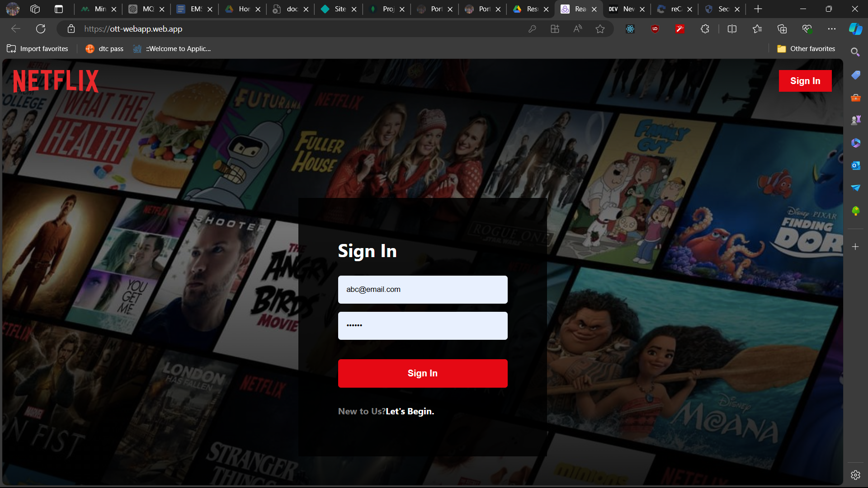Open tab actions menu icon
Image resolution: width=868 pixels, height=488 pixels.
pyautogui.click(x=59, y=9)
